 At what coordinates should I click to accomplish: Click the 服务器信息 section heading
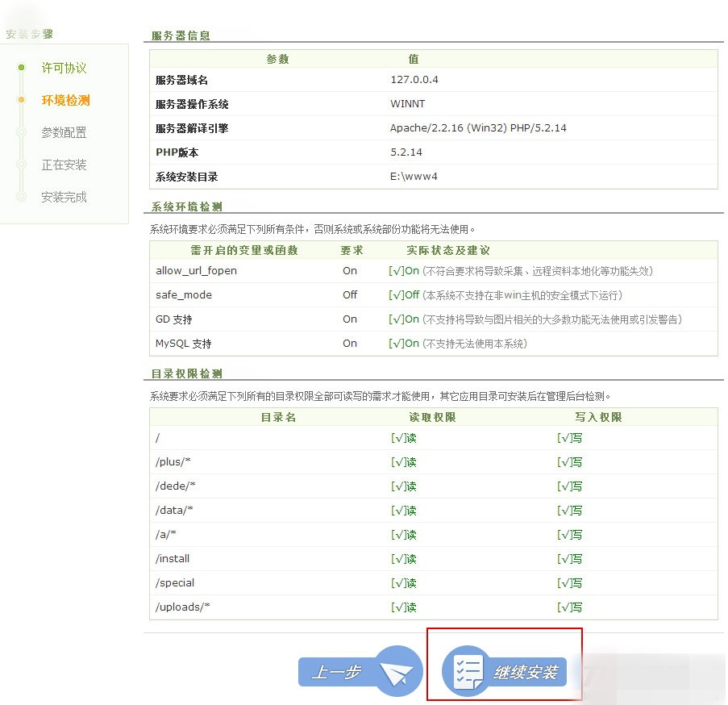tap(181, 35)
